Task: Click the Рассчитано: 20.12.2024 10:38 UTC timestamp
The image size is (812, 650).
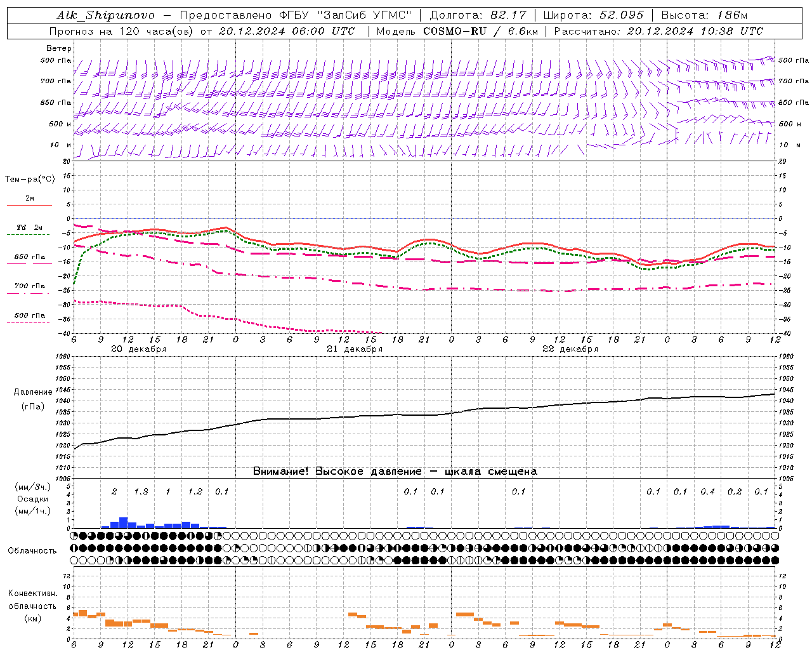Action: (658, 31)
